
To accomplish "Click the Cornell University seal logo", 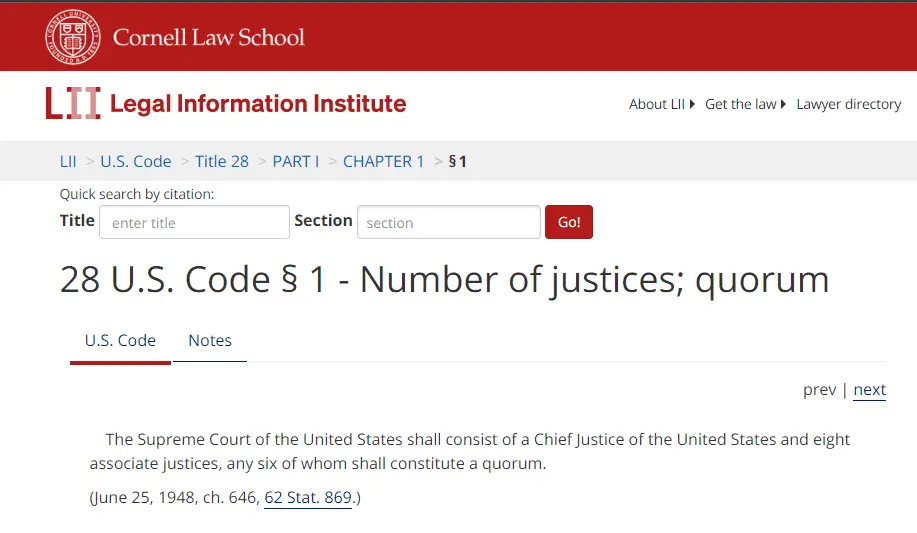I will point(72,37).
